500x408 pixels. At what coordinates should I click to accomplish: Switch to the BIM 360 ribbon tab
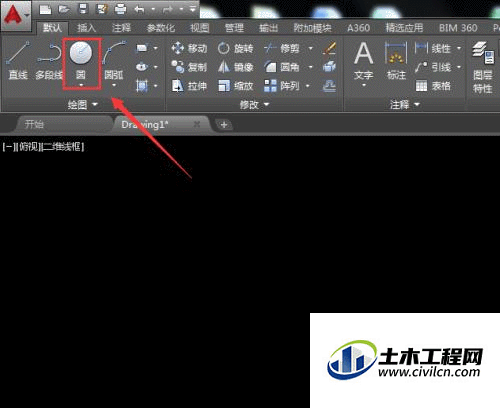pyautogui.click(x=458, y=28)
